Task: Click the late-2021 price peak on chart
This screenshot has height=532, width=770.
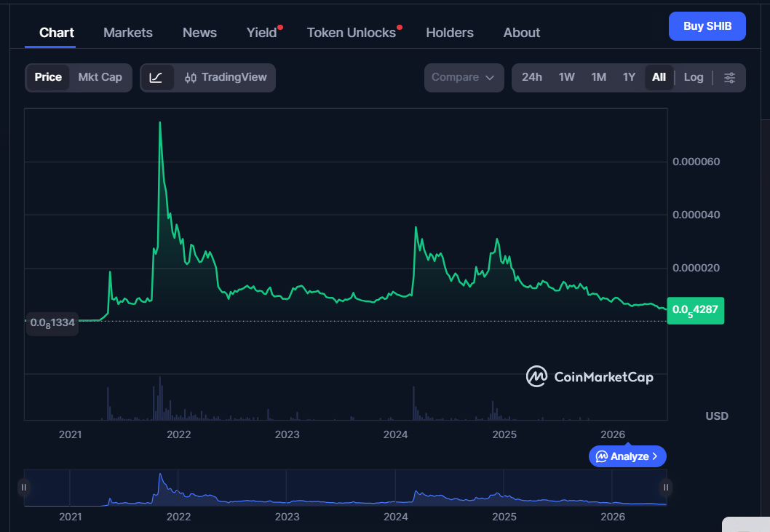Action: click(x=159, y=122)
